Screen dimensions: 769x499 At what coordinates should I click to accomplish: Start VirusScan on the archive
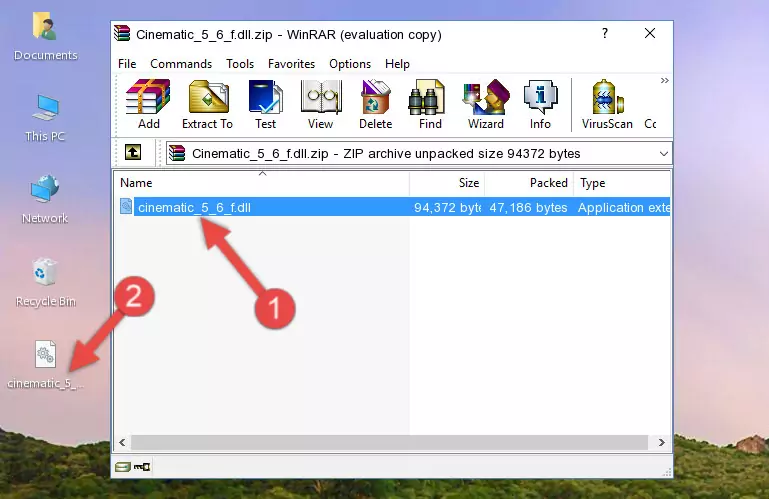coord(607,105)
